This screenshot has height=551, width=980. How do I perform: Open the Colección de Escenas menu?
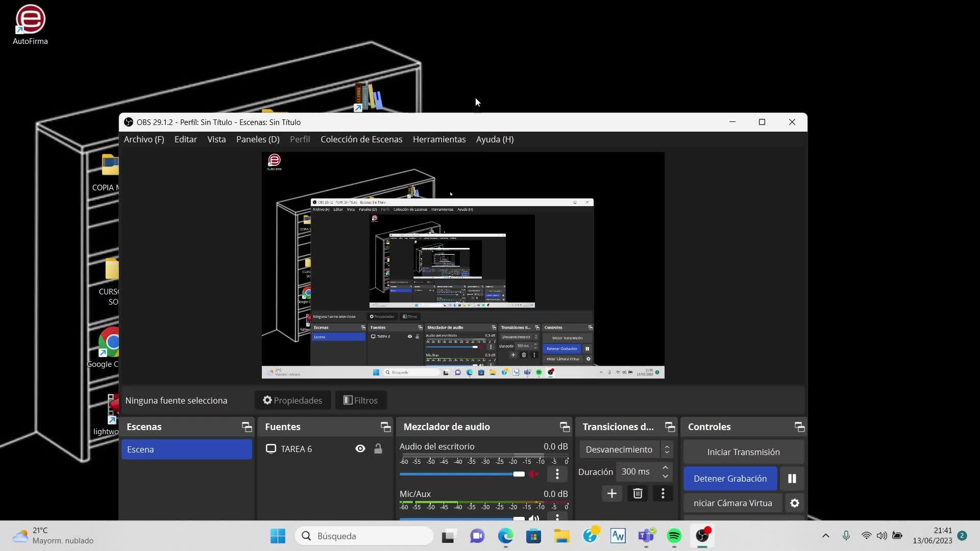click(361, 139)
